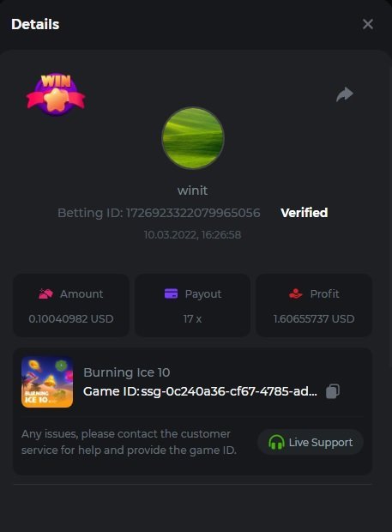The height and width of the screenshot is (532, 392).
Task: Close the Details dialog
Action: pos(368,24)
